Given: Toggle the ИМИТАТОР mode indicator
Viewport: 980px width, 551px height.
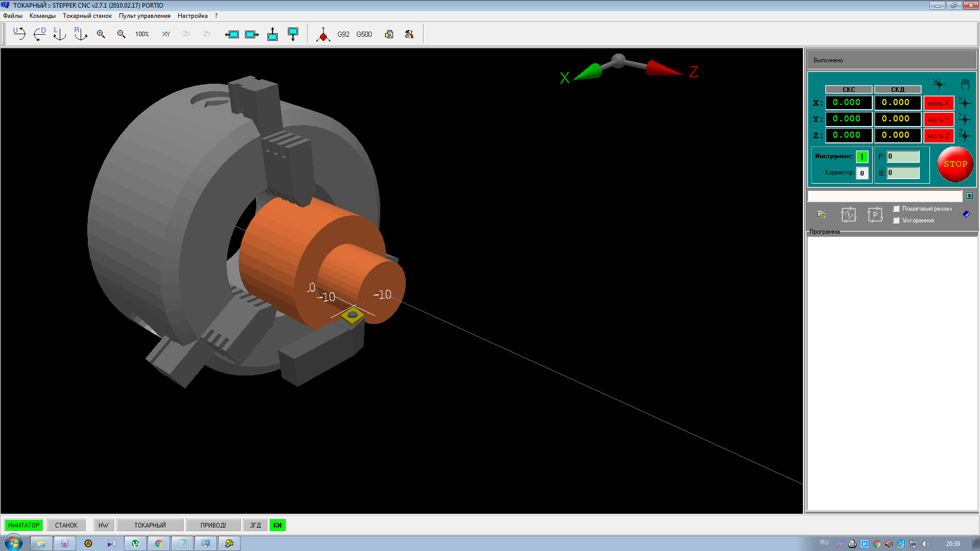Looking at the screenshot, I should 23,525.
